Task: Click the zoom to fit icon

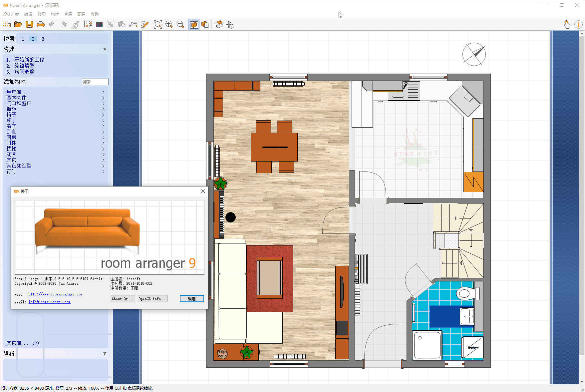Action: coord(158,24)
